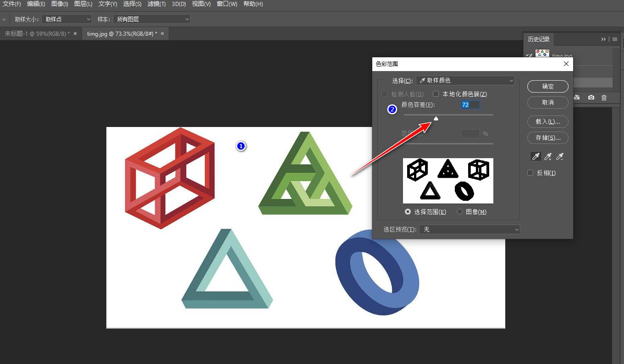Image resolution: width=624 pixels, height=364 pixels.
Task: Click the 颜色容差 slider handle
Action: tap(436, 119)
